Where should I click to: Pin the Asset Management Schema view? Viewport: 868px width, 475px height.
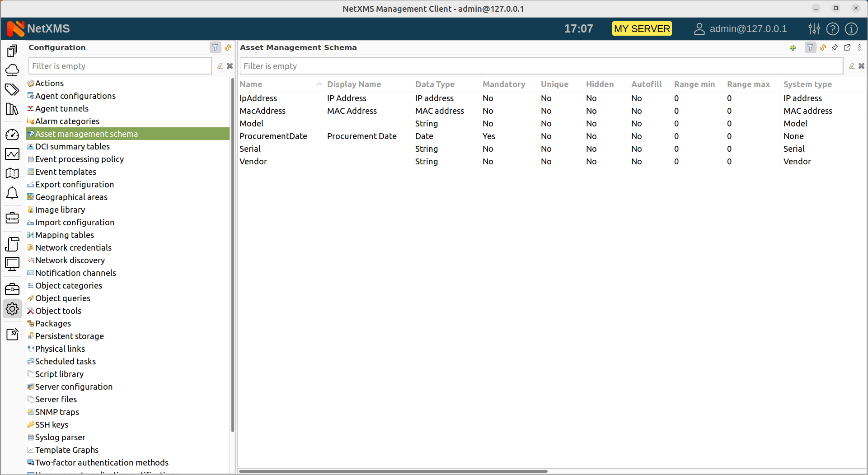pos(835,47)
